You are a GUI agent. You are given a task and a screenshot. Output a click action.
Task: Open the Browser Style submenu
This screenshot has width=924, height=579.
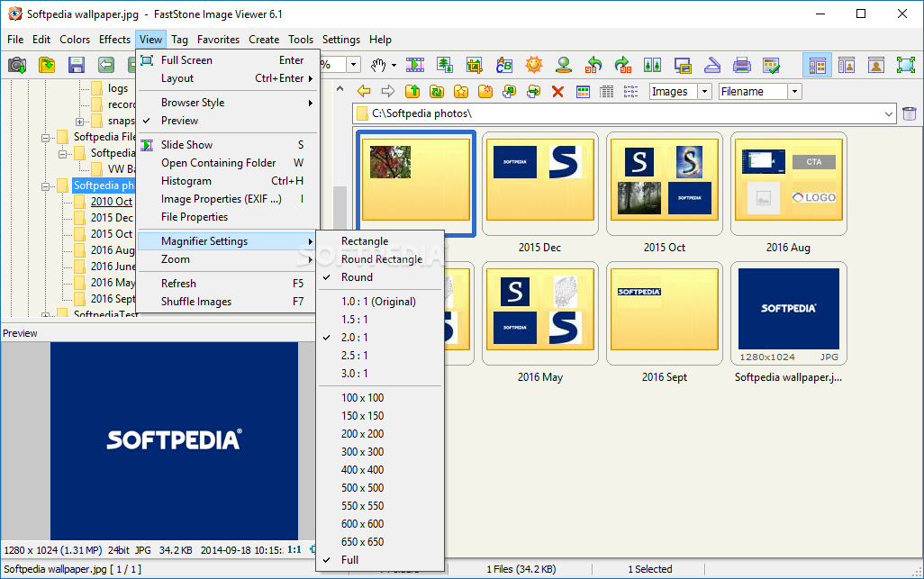[229, 103]
